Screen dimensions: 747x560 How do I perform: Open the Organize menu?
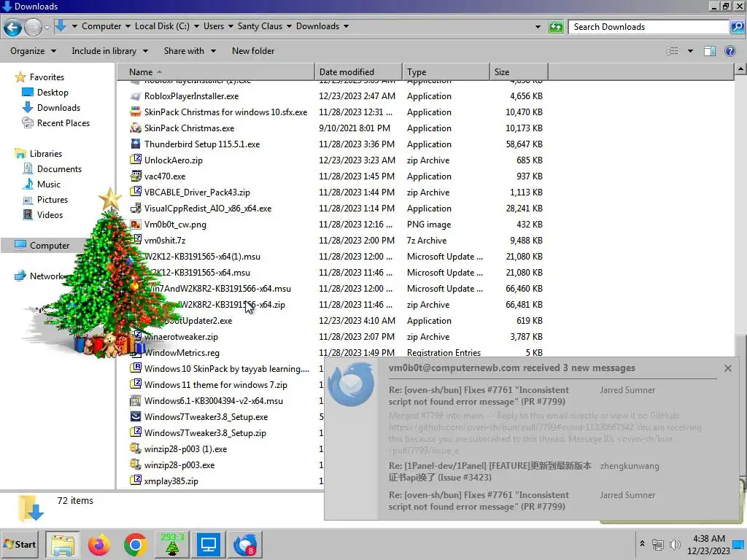coord(33,51)
